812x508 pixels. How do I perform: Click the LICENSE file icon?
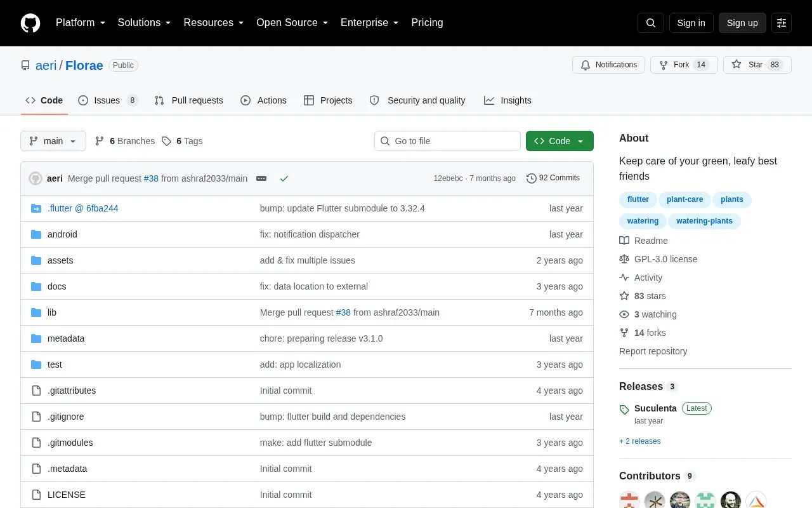pyautogui.click(x=36, y=495)
